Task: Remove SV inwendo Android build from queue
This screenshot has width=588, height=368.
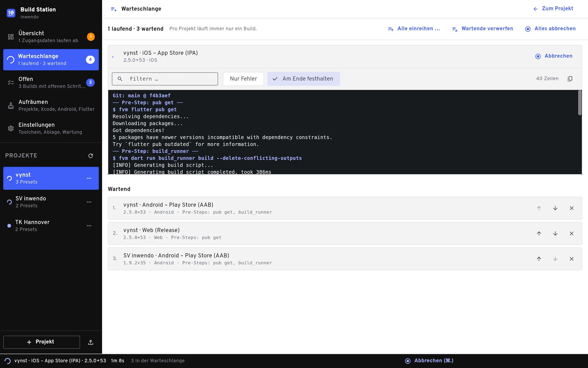Action: (x=571, y=259)
